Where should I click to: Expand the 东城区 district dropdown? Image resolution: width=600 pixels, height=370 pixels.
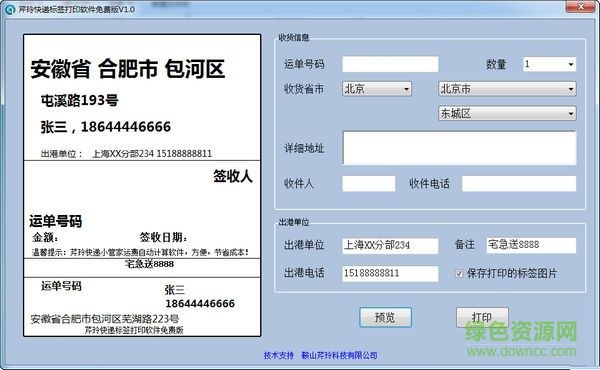(x=507, y=113)
